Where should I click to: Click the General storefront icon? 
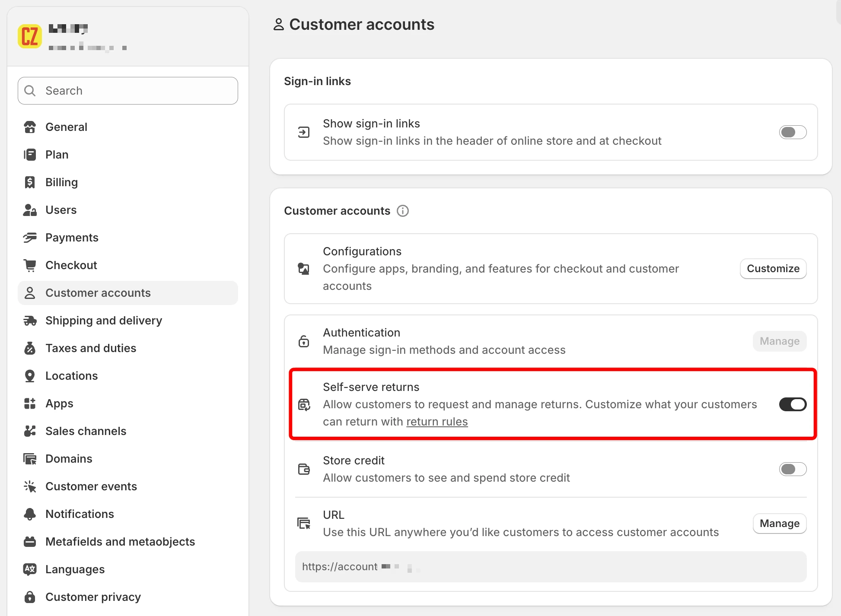click(x=30, y=127)
